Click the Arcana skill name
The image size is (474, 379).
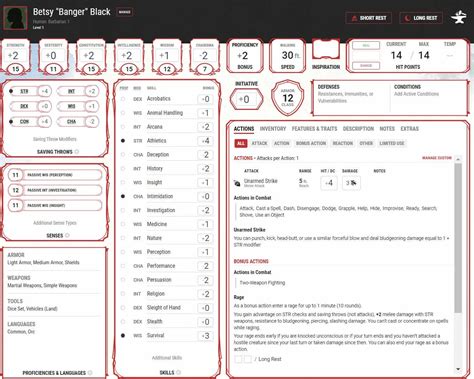click(x=155, y=127)
